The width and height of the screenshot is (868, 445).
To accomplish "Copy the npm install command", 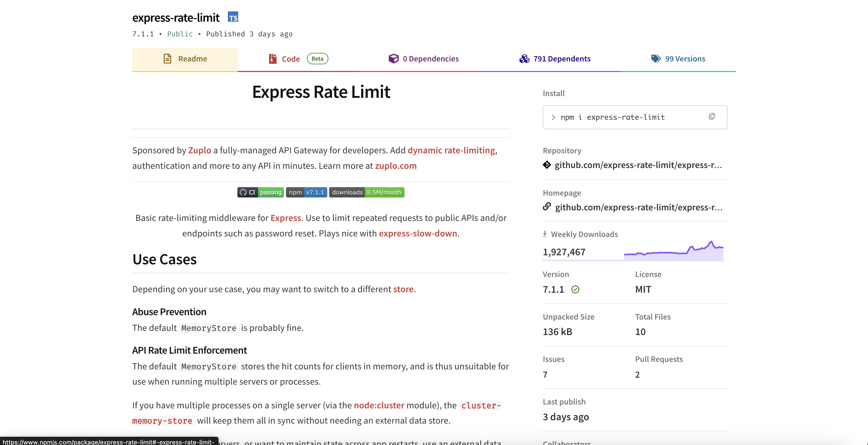I will point(712,116).
